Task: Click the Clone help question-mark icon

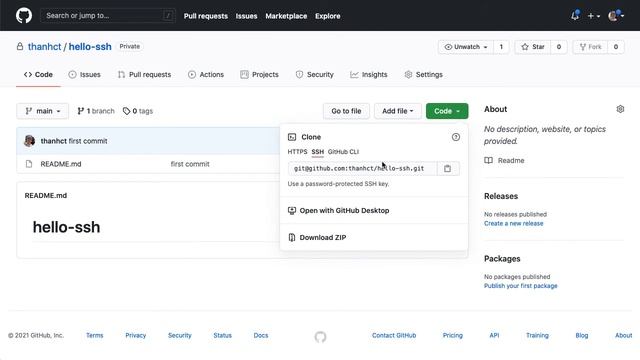Action: pyautogui.click(x=456, y=137)
